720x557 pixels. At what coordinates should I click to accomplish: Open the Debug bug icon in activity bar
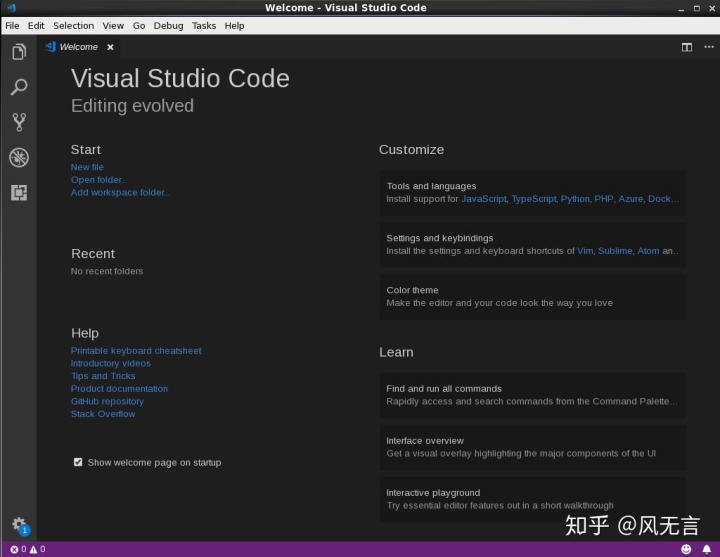point(19,158)
